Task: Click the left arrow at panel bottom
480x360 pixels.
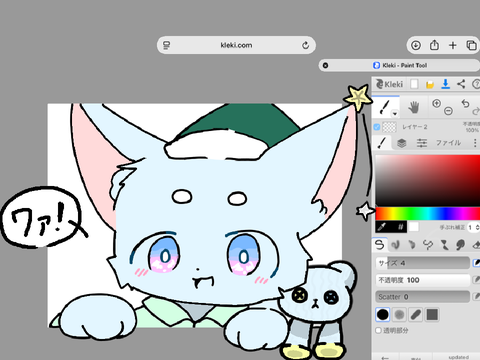Action: click(385, 358)
